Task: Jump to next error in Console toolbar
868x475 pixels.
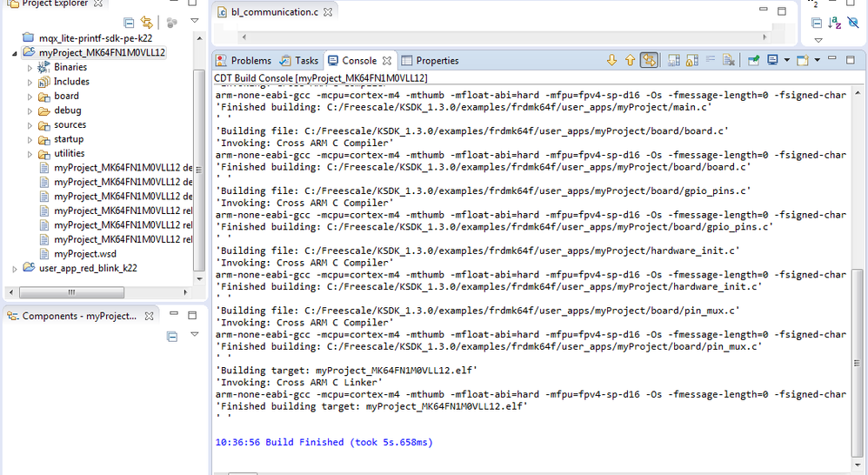Action: click(x=611, y=60)
